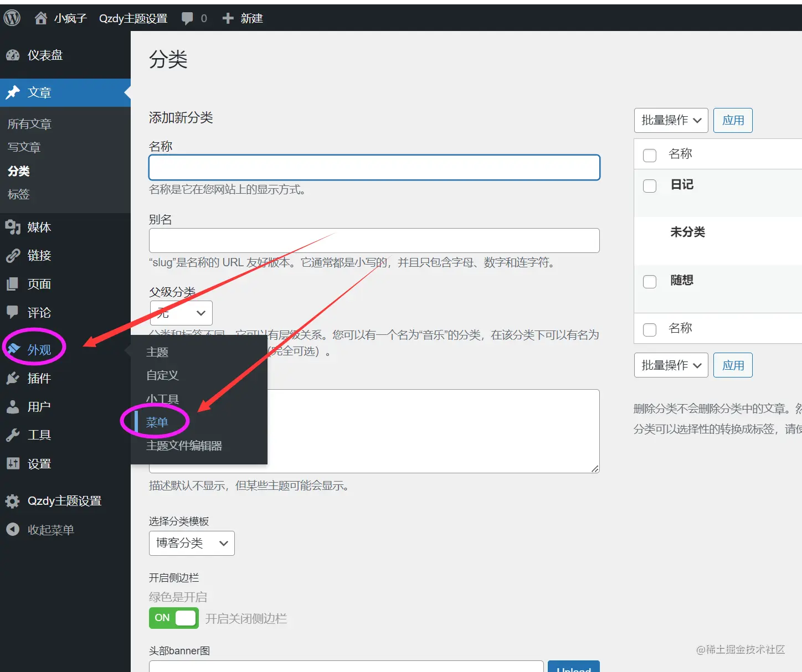
Task: Click the top 应用 button
Action: (x=733, y=120)
